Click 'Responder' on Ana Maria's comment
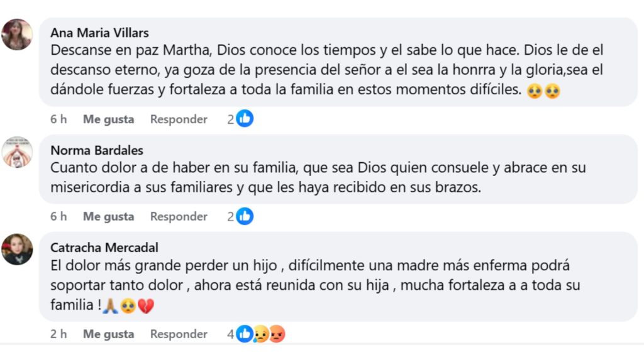 (x=178, y=119)
